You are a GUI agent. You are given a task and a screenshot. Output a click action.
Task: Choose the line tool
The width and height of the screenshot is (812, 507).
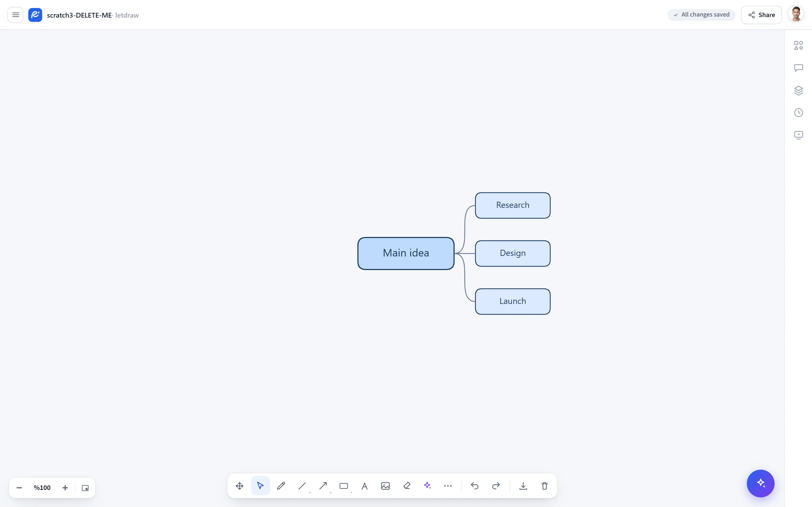(302, 486)
